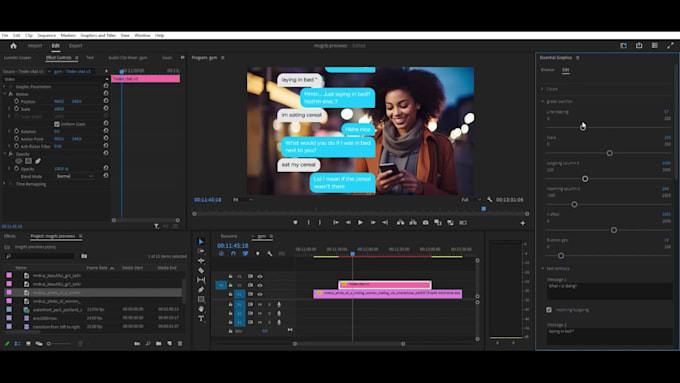Switch to the Browse tab in Essential Graphics
Screen dimensions: 680x383
pyautogui.click(x=547, y=69)
